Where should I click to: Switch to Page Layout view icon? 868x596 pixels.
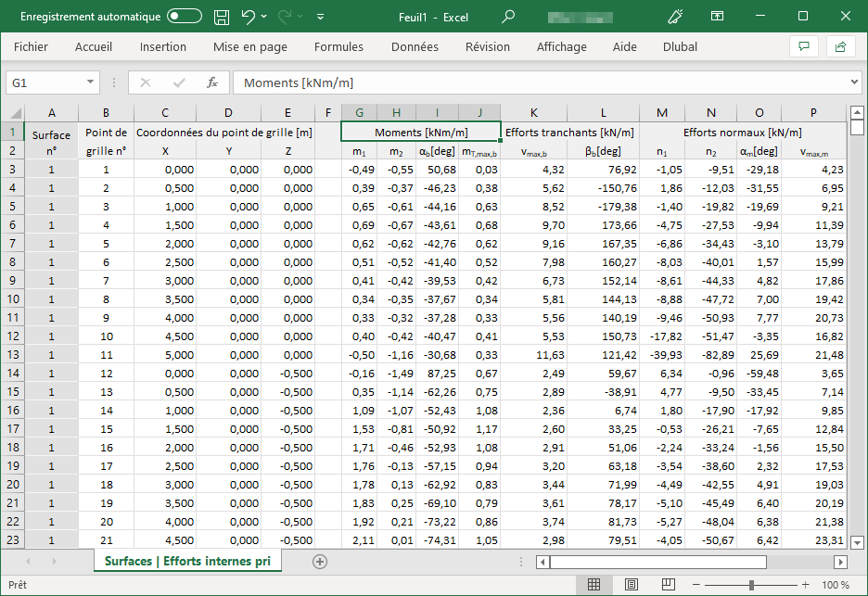pyautogui.click(x=632, y=585)
